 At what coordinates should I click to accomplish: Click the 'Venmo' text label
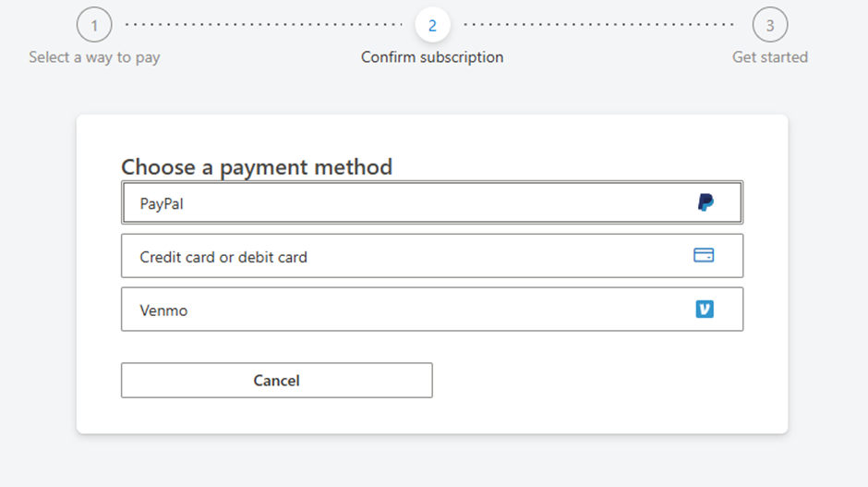163,310
